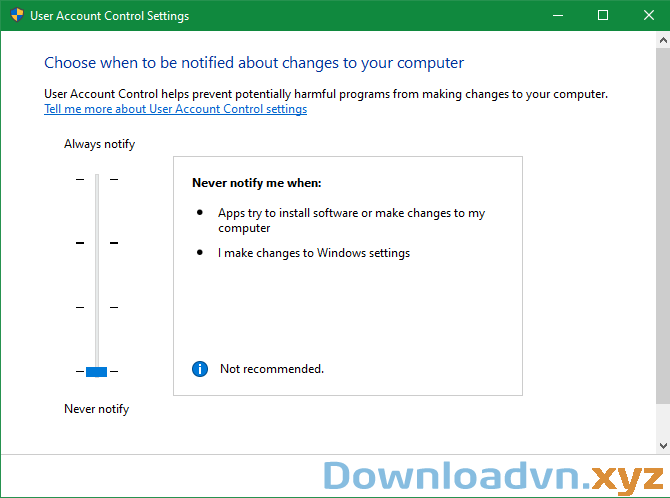
Task: Maximize the User Account Control Settings window
Action: (x=603, y=15)
